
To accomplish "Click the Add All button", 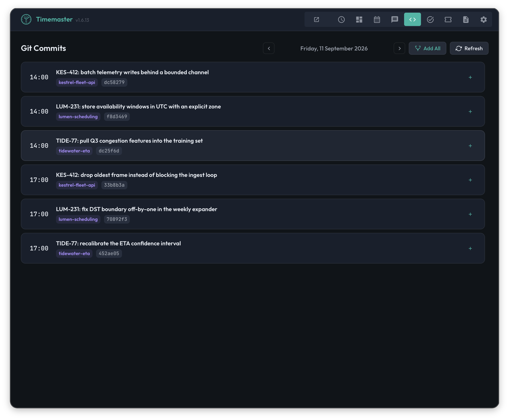I will [x=427, y=48].
